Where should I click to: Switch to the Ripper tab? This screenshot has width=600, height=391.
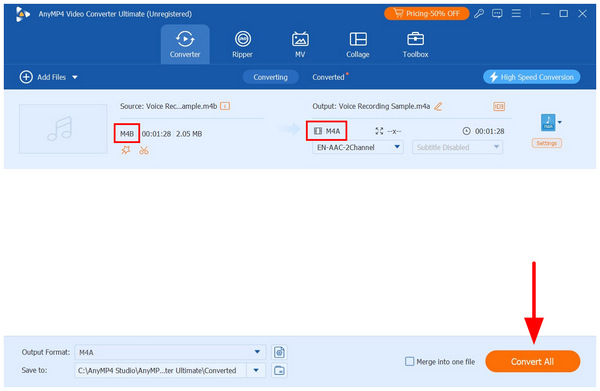click(x=242, y=44)
